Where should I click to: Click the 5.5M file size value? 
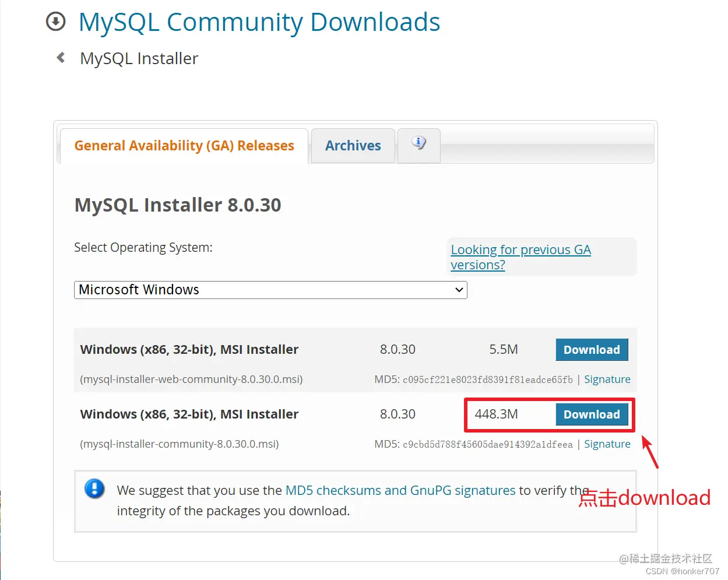coord(504,350)
